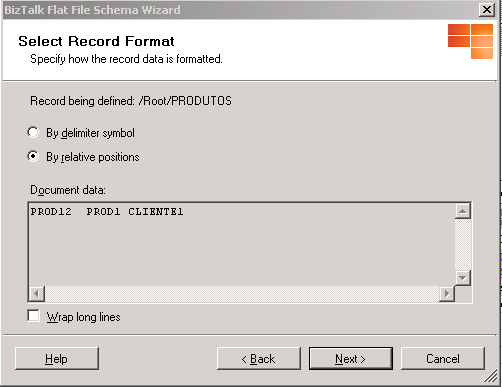Click the up arrow of Document data scrollbar
502x387 pixels.
[x=463, y=211]
